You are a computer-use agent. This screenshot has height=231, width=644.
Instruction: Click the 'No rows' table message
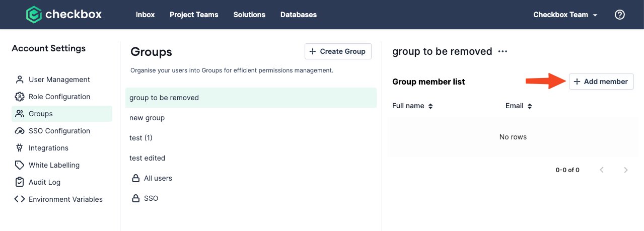(x=513, y=137)
